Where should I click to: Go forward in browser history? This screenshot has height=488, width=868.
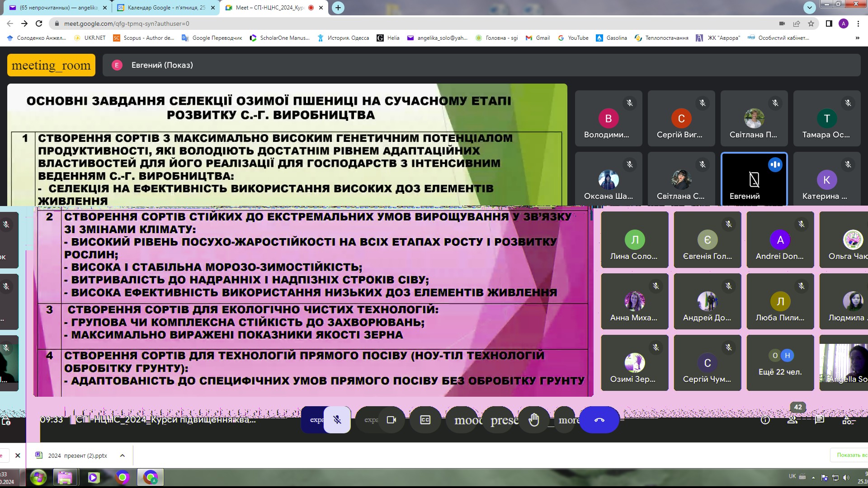pyautogui.click(x=24, y=23)
